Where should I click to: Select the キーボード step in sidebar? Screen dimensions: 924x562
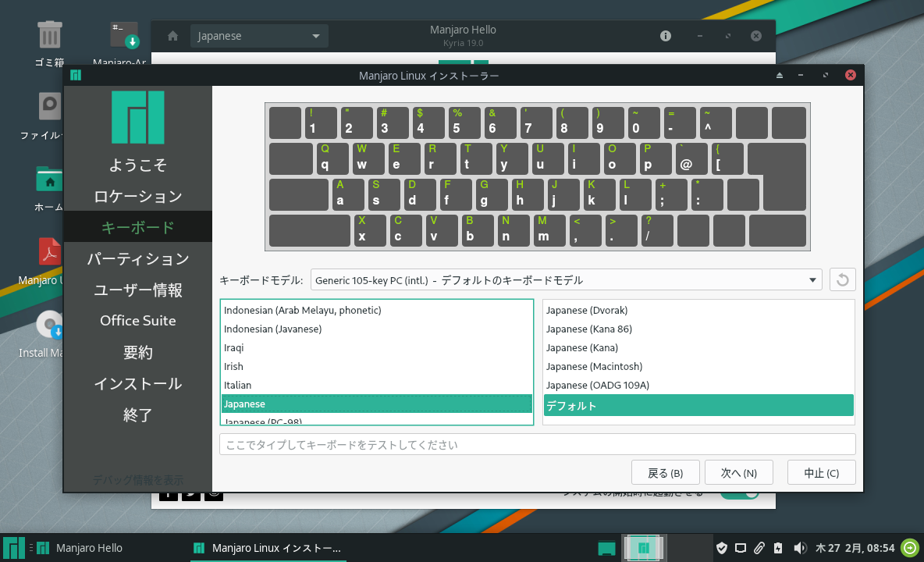[x=138, y=227]
